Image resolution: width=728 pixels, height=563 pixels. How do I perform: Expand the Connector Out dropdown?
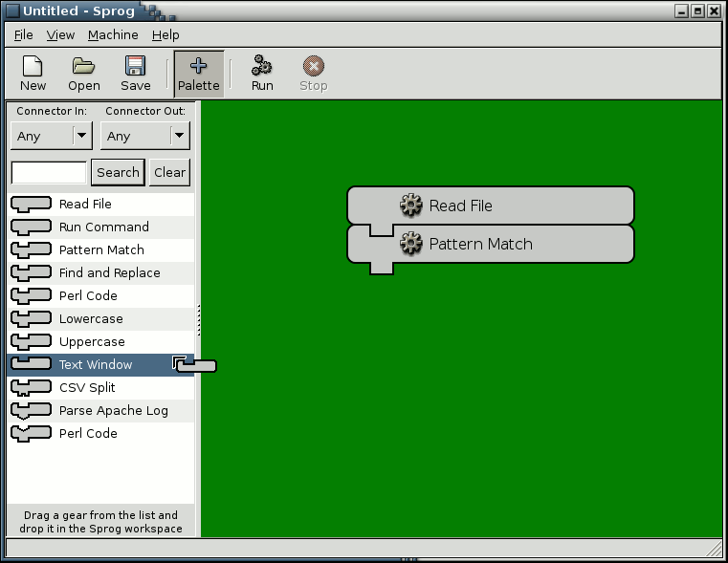(x=179, y=136)
